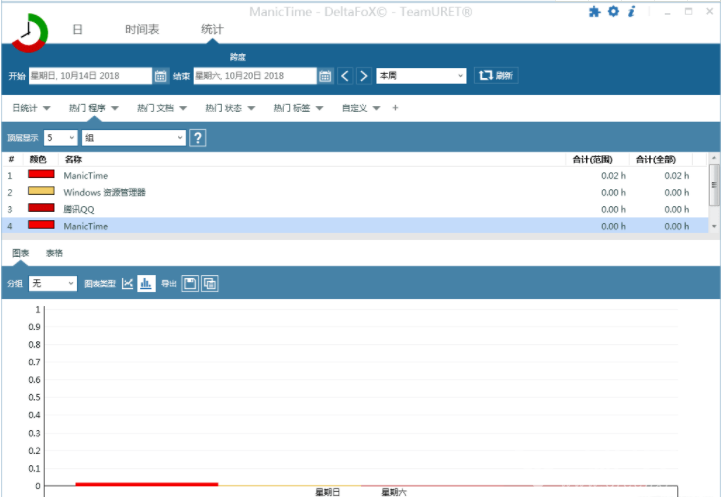722x497 pixels.
Task: Select the 热门状态 tab
Action: [224, 108]
